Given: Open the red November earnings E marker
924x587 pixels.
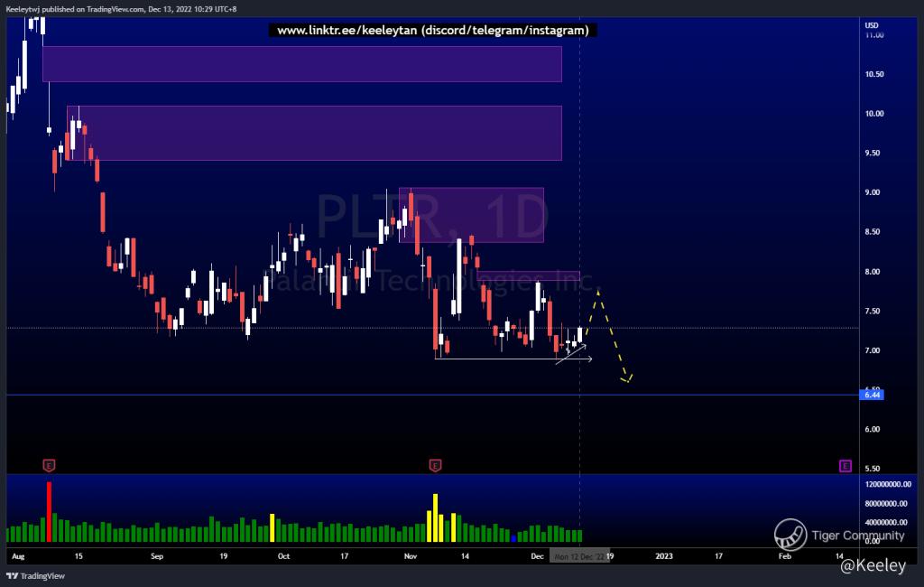Looking at the screenshot, I should coord(435,465).
